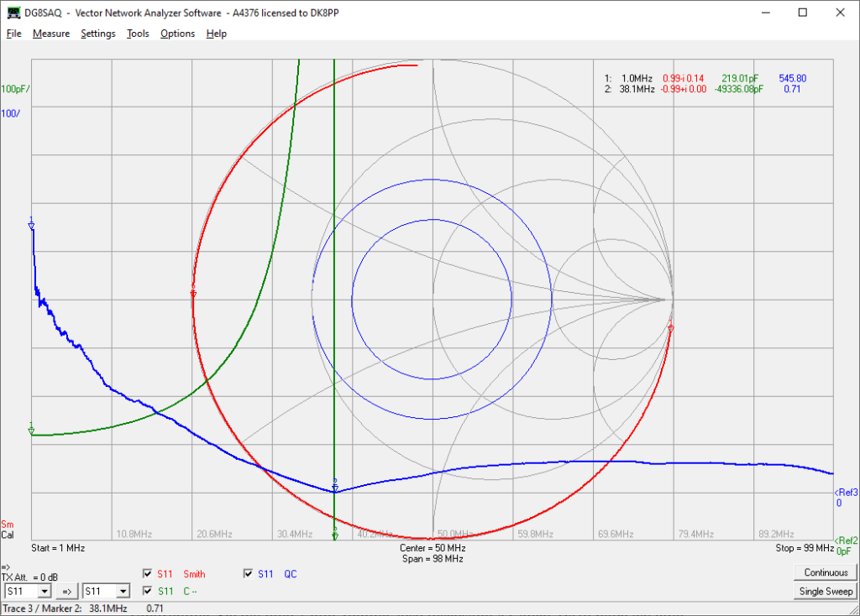Start a Continuous sweep
The image size is (860, 616).
[826, 572]
